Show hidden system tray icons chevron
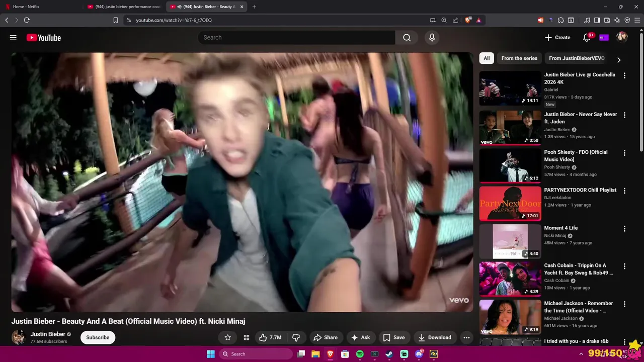This screenshot has height=362, width=644. (581, 354)
